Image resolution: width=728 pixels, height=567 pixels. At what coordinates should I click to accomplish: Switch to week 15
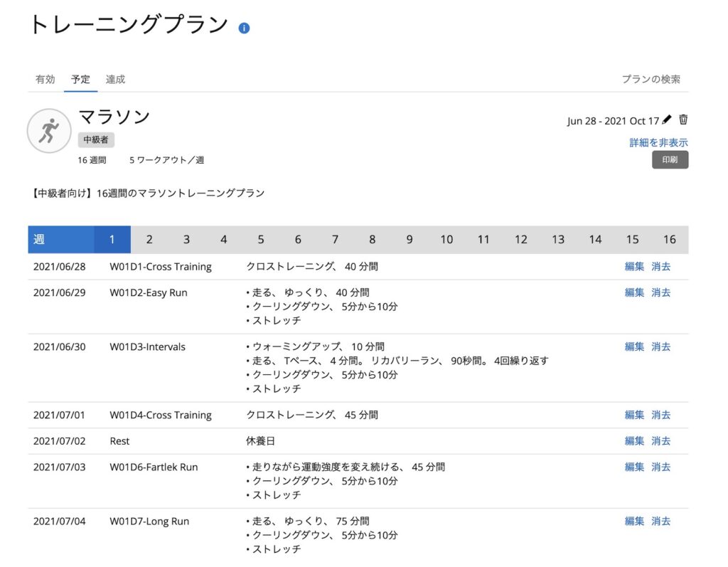pyautogui.click(x=632, y=239)
